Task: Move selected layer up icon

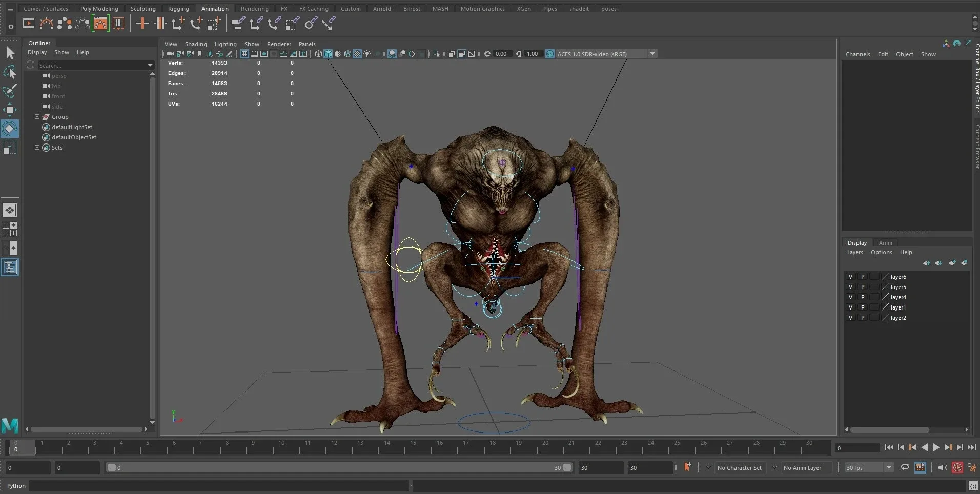Action: 926,263
